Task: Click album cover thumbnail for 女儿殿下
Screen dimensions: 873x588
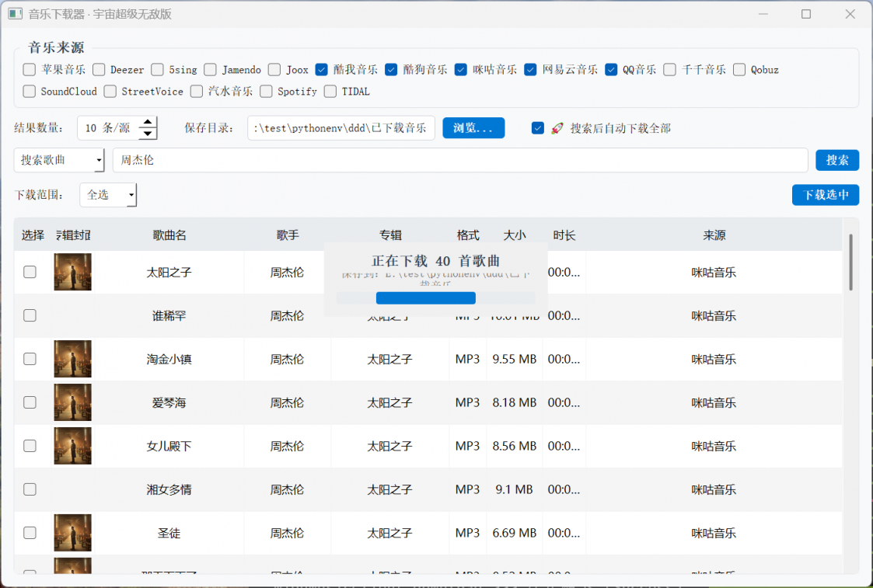Action: 72,446
